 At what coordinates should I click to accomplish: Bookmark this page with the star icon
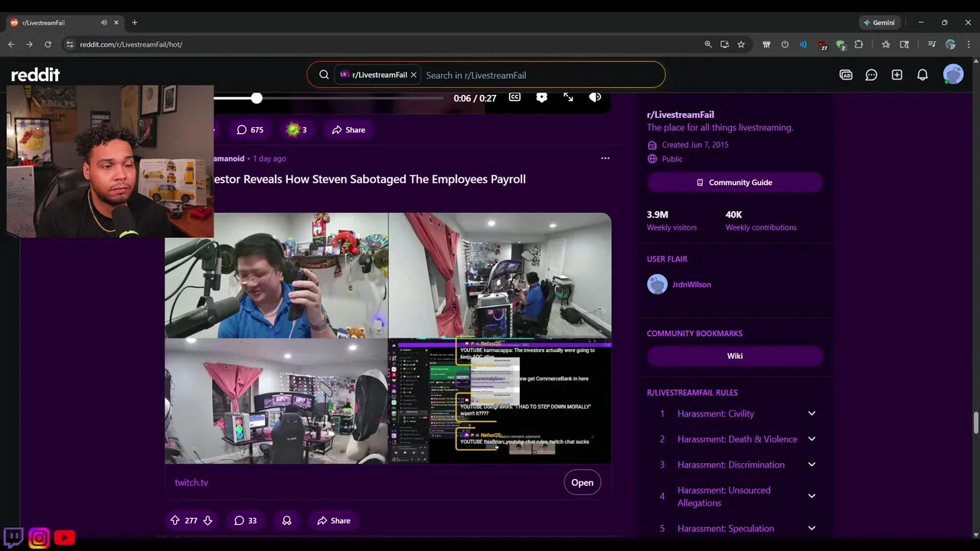(741, 44)
